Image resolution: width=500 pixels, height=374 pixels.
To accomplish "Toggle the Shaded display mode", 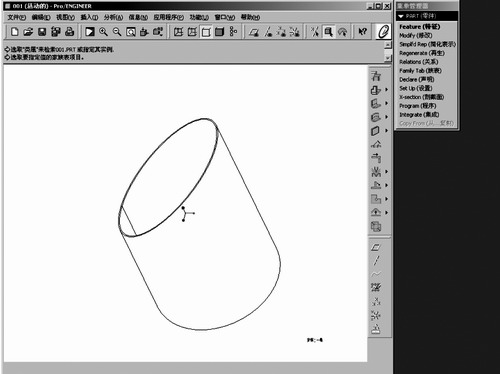I will coord(220,32).
